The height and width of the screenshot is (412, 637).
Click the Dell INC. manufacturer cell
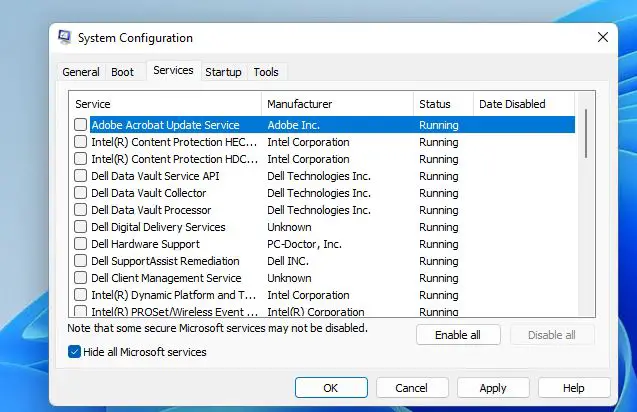pyautogui.click(x=288, y=261)
